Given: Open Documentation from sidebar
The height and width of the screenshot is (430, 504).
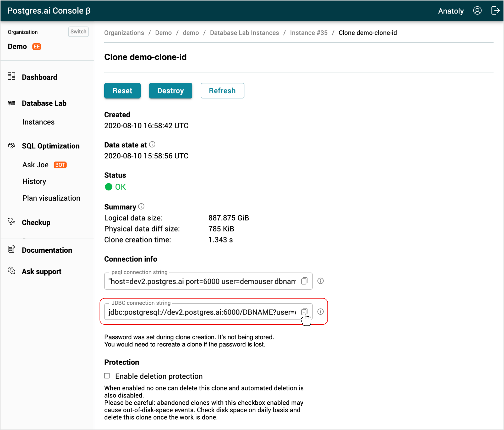Looking at the screenshot, I should point(47,250).
